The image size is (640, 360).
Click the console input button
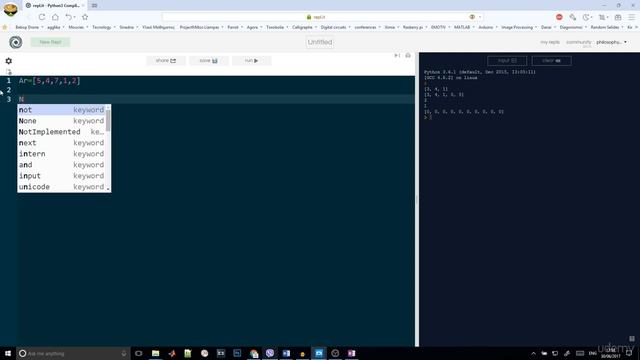(x=507, y=61)
